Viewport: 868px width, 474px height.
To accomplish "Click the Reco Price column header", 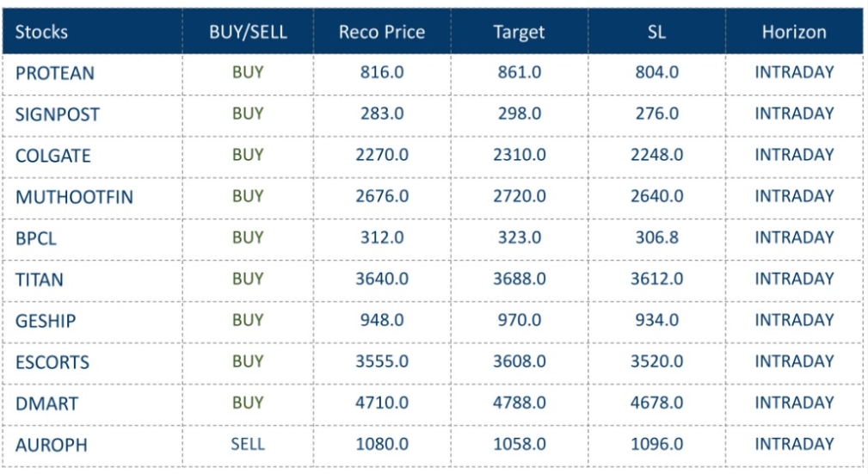I will [381, 32].
